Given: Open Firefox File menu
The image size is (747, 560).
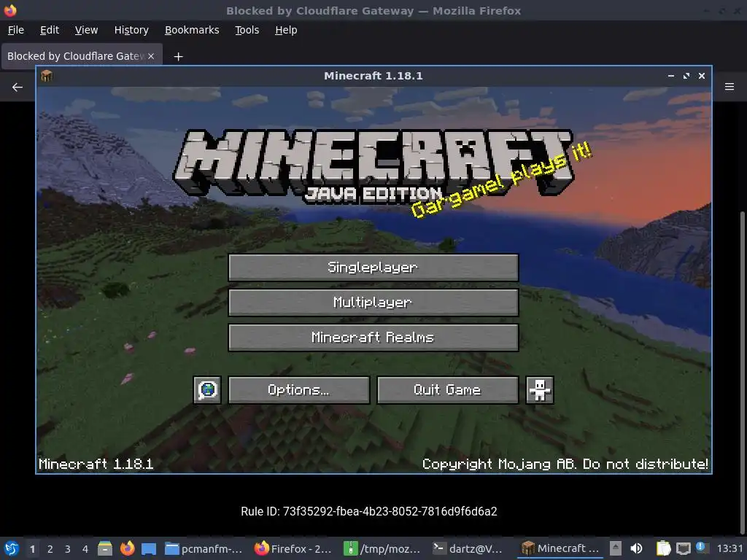Looking at the screenshot, I should pos(16,30).
